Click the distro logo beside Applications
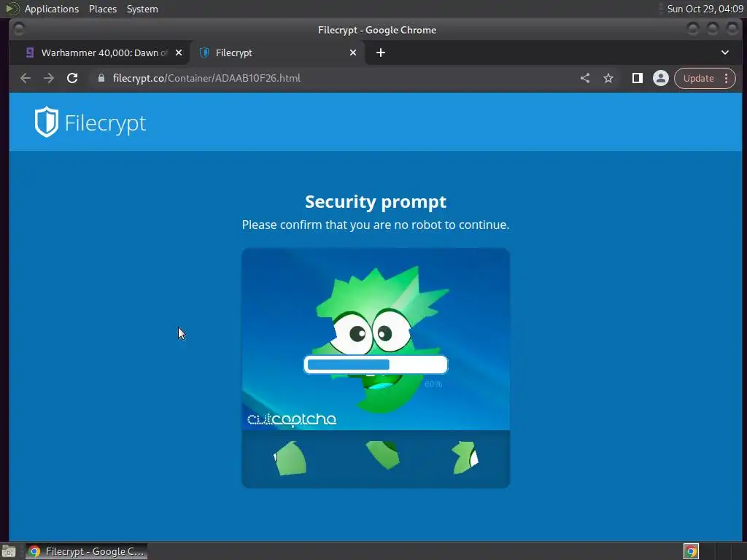The image size is (747, 560). (12, 9)
